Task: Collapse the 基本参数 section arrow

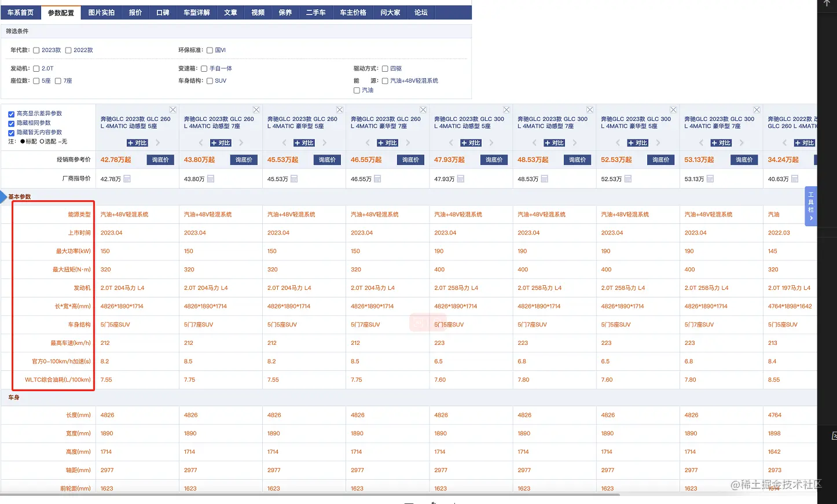Action: coord(3,197)
